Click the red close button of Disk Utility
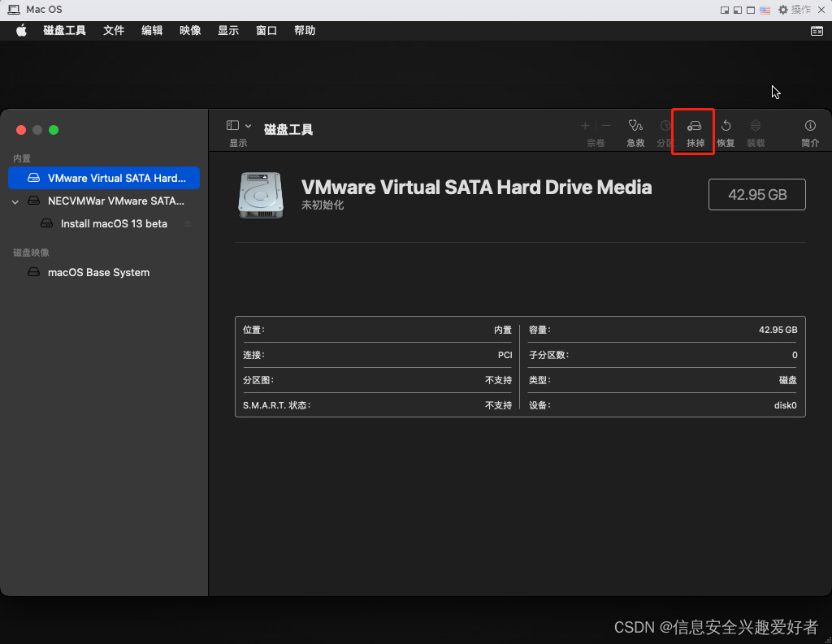Viewport: 832px width, 644px height. click(x=21, y=130)
